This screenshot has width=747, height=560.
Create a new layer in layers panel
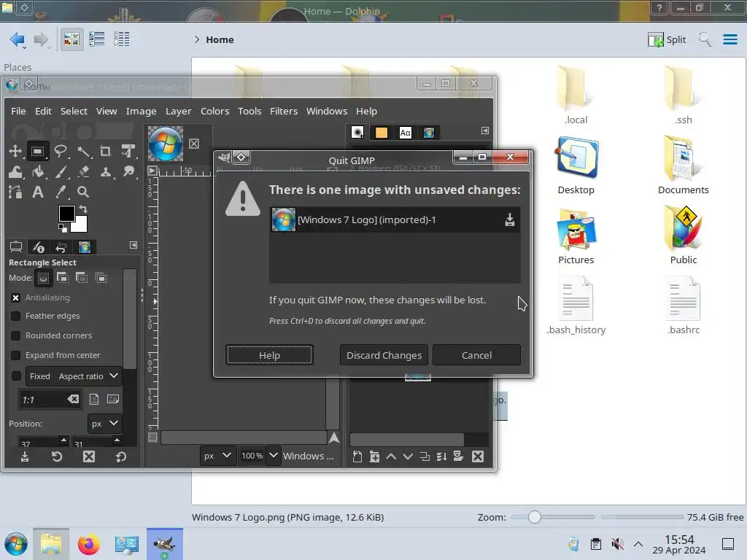[x=357, y=456]
